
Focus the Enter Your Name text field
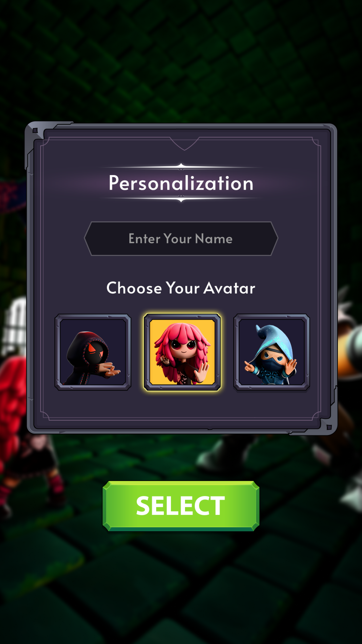click(181, 238)
